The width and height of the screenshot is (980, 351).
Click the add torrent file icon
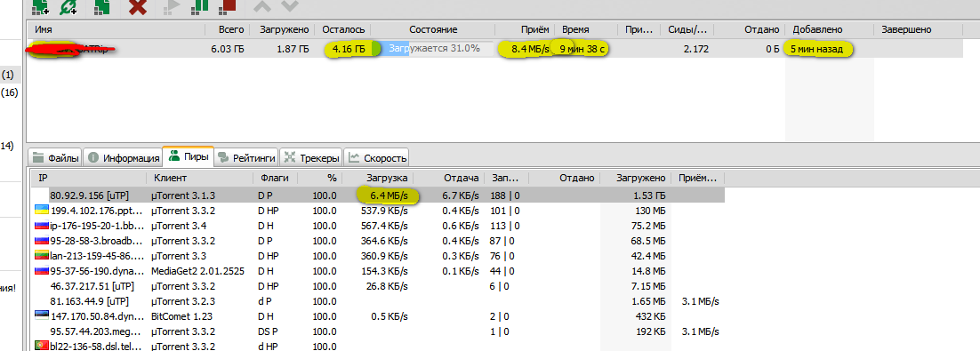[x=42, y=6]
